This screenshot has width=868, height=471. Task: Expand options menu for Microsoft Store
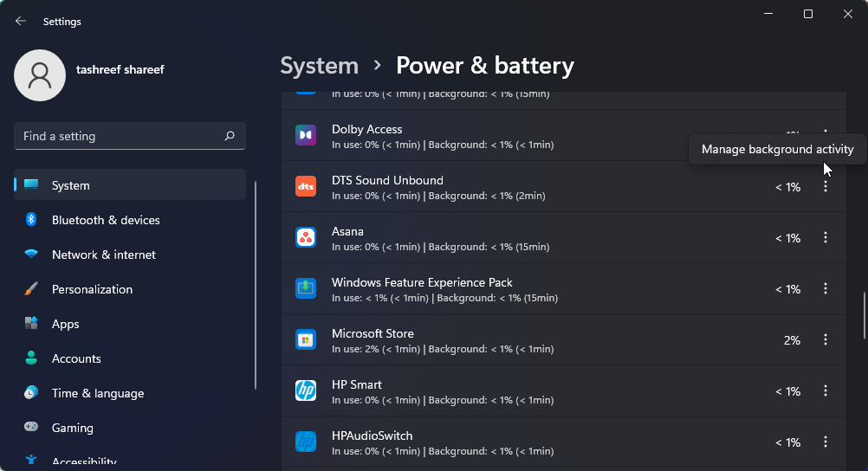(825, 340)
